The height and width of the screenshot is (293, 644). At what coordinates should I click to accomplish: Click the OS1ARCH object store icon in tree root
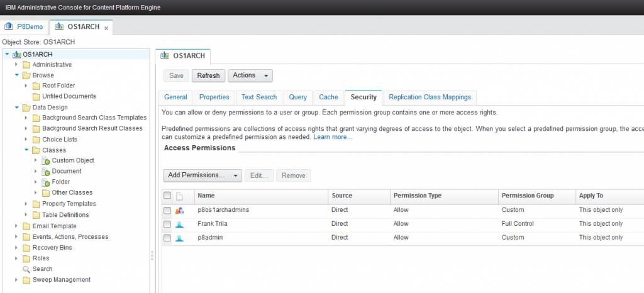pyautogui.click(x=17, y=54)
